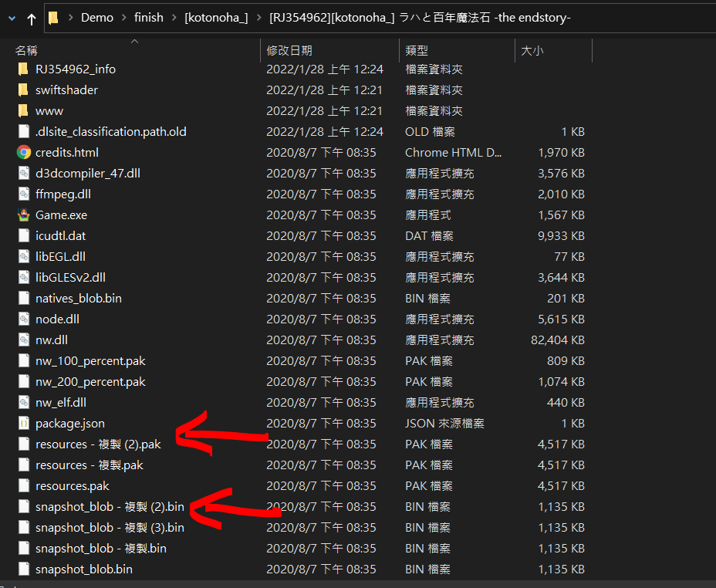Select snapshot_blob - 複製 (2).bin file name

pos(110,507)
